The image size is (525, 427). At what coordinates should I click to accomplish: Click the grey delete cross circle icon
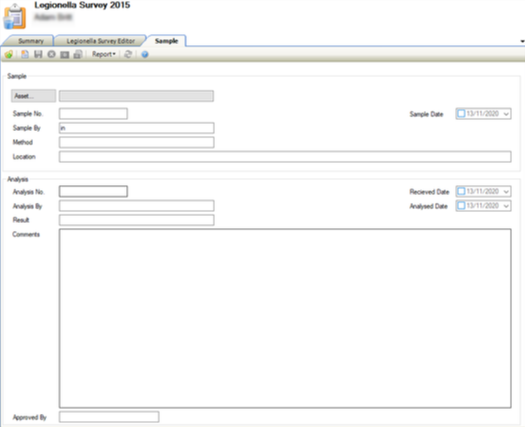(51, 54)
